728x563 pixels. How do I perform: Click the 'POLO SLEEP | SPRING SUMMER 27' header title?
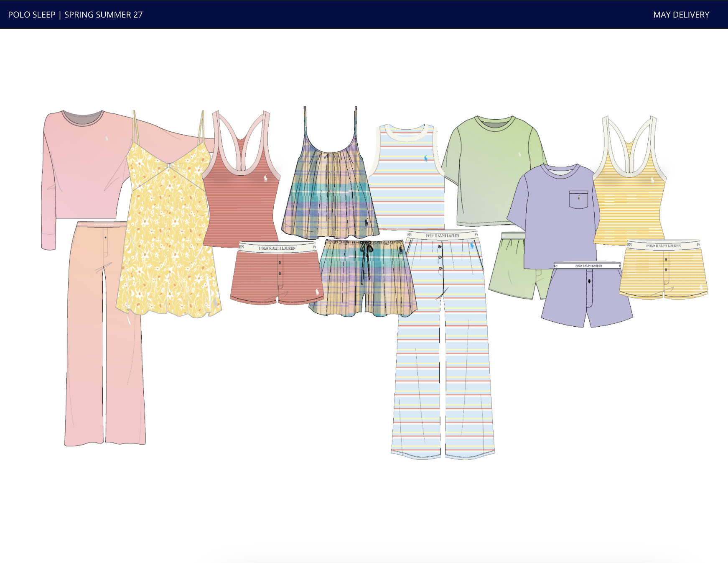coord(75,15)
